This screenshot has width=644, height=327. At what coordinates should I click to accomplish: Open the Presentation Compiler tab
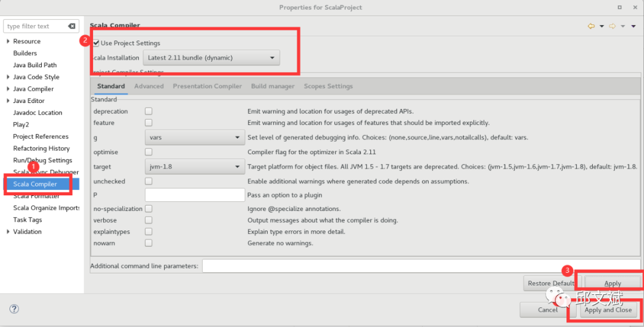pos(208,86)
